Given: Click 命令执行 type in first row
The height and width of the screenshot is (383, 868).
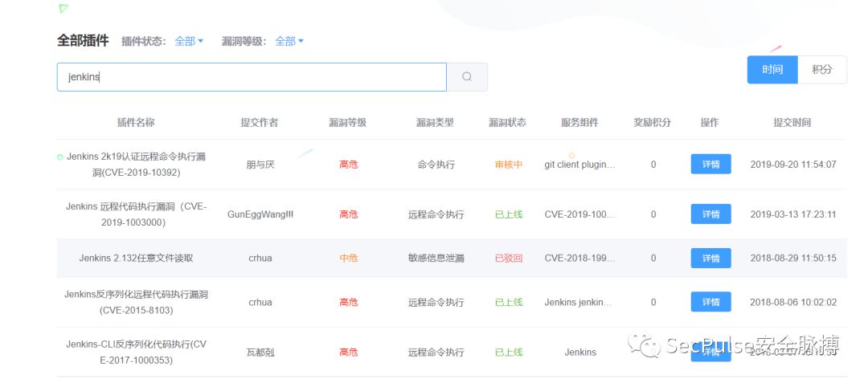Looking at the screenshot, I should point(436,165).
